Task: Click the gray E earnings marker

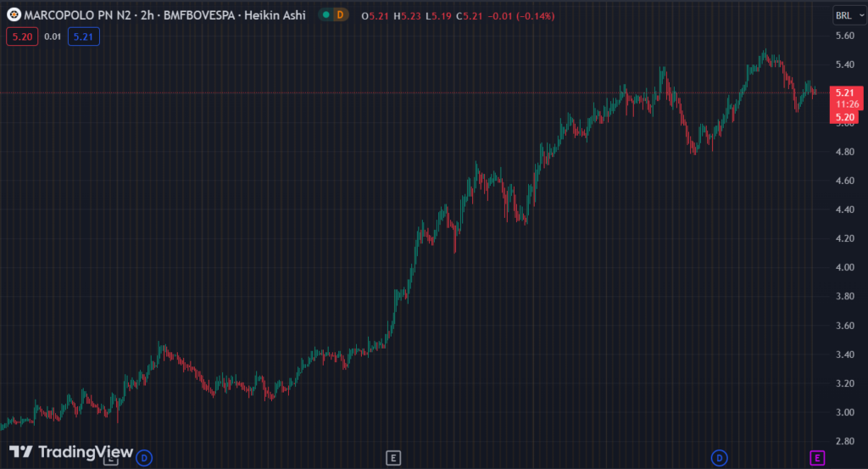Action: click(x=393, y=458)
